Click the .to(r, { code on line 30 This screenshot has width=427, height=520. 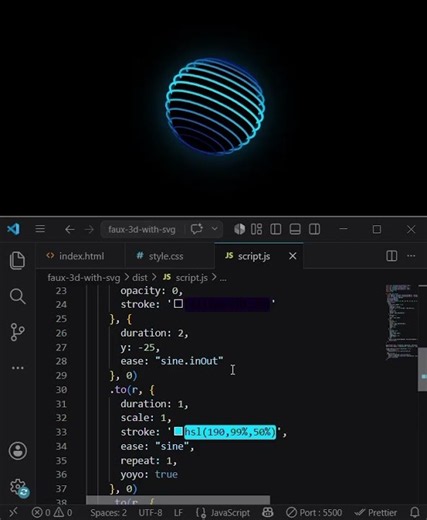point(132,390)
